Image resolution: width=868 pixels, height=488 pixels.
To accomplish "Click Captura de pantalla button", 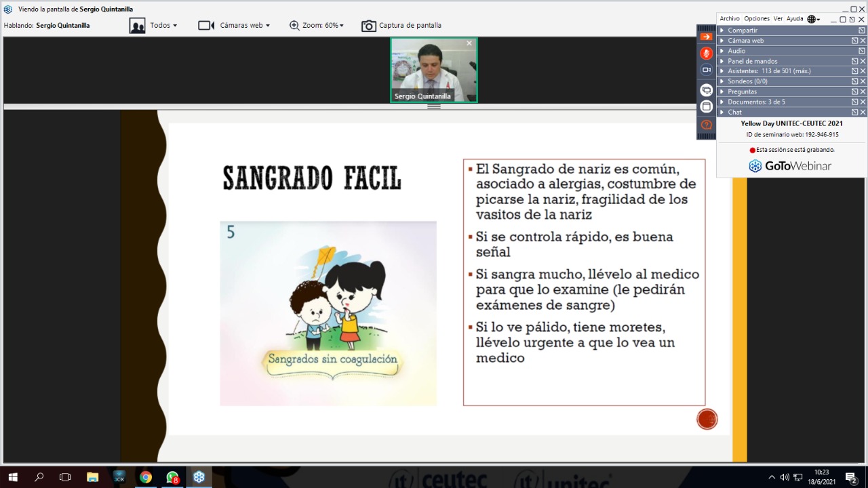I will (401, 25).
